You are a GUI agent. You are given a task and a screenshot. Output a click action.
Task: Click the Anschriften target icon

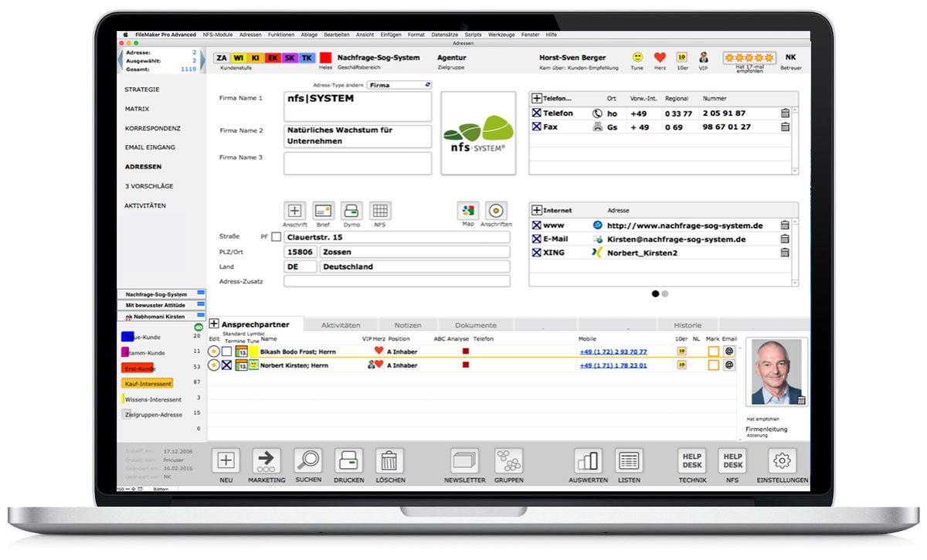click(496, 211)
